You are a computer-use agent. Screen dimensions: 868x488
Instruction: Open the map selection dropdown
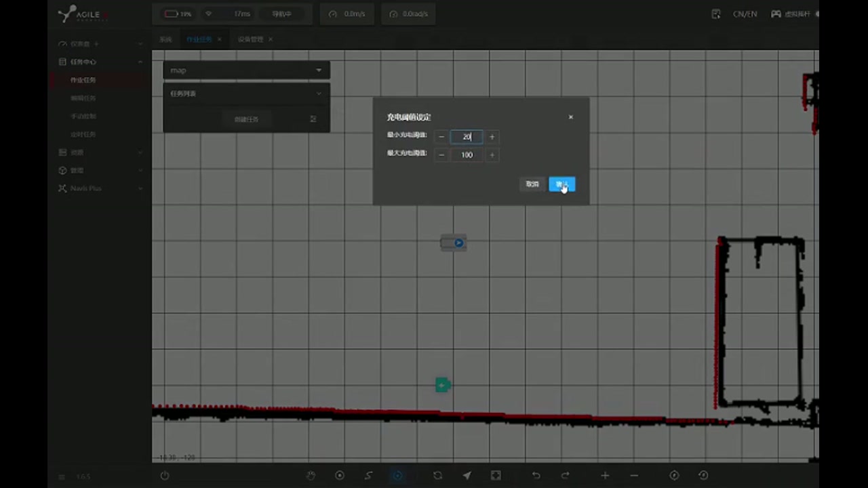[246, 70]
